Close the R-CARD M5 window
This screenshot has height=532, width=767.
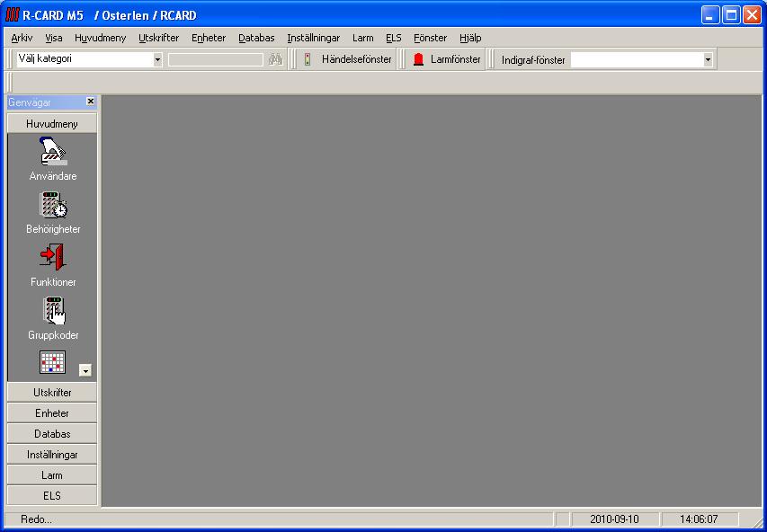pyautogui.click(x=752, y=15)
